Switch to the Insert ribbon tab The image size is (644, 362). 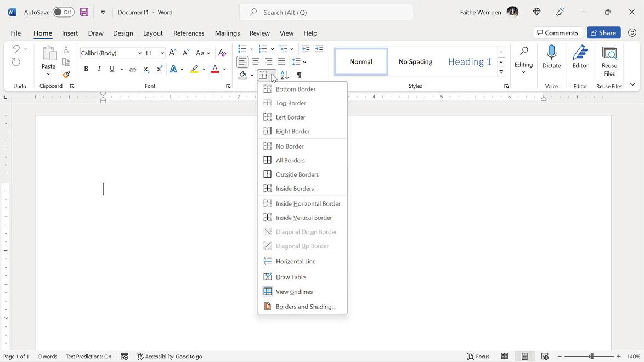[x=70, y=33]
